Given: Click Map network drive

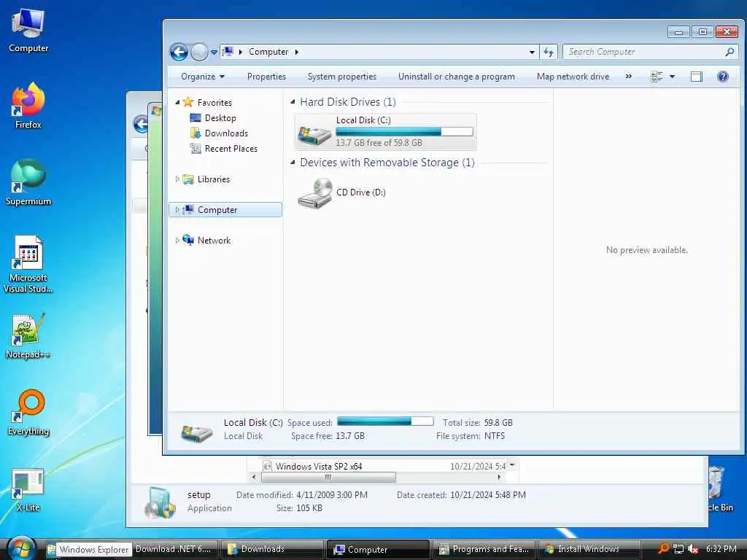Looking at the screenshot, I should click(573, 77).
